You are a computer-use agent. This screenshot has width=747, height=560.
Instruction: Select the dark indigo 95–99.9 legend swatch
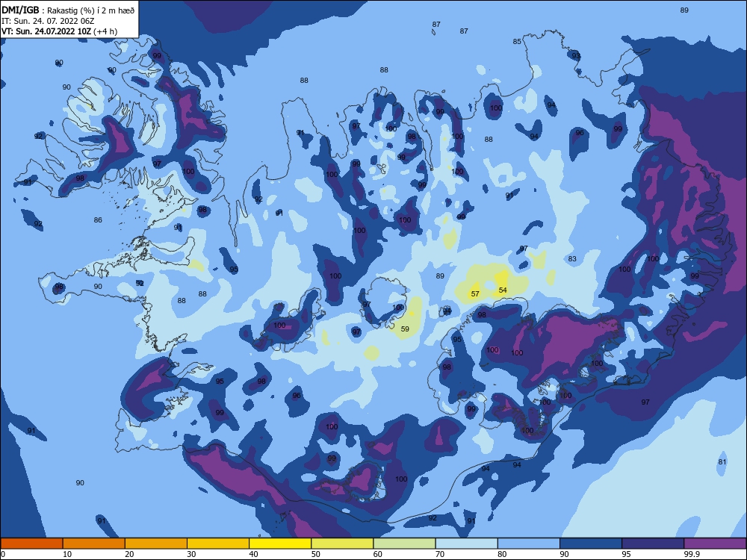[653, 544]
